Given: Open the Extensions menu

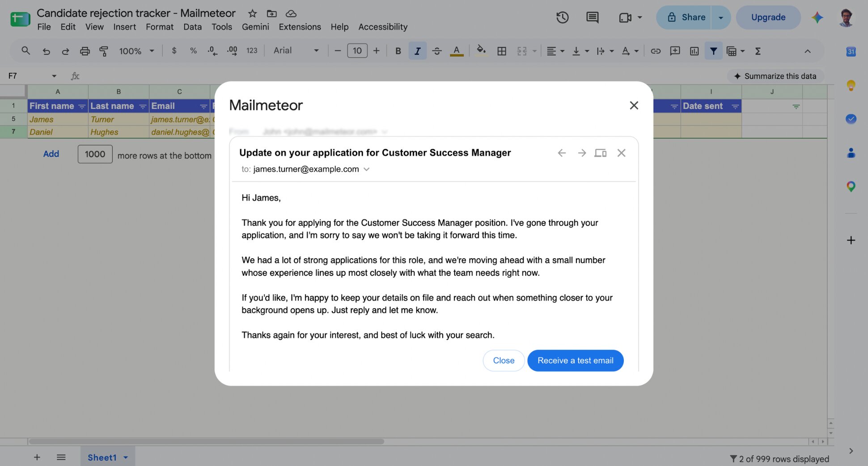Looking at the screenshot, I should pyautogui.click(x=300, y=27).
